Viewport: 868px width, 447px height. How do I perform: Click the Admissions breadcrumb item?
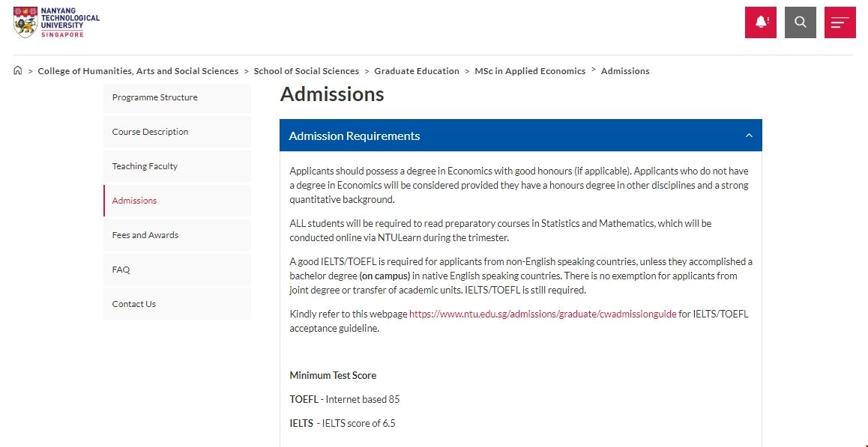coord(625,71)
